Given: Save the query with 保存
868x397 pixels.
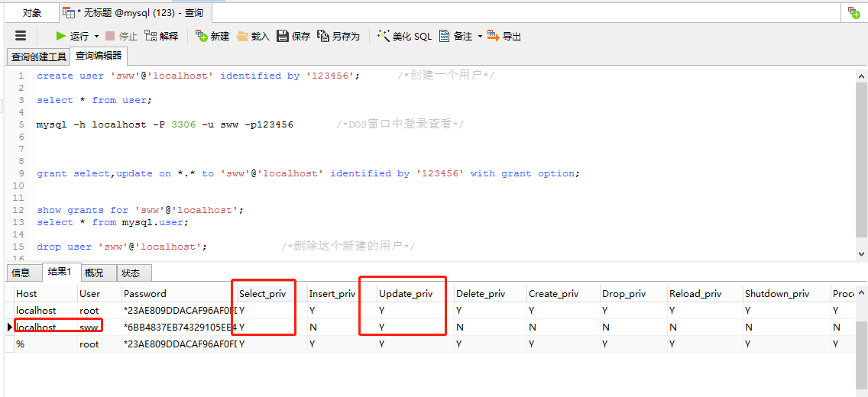Looking at the screenshot, I should (293, 36).
